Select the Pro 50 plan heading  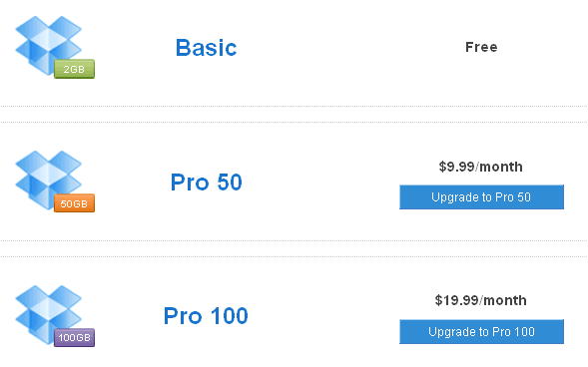[x=207, y=183]
